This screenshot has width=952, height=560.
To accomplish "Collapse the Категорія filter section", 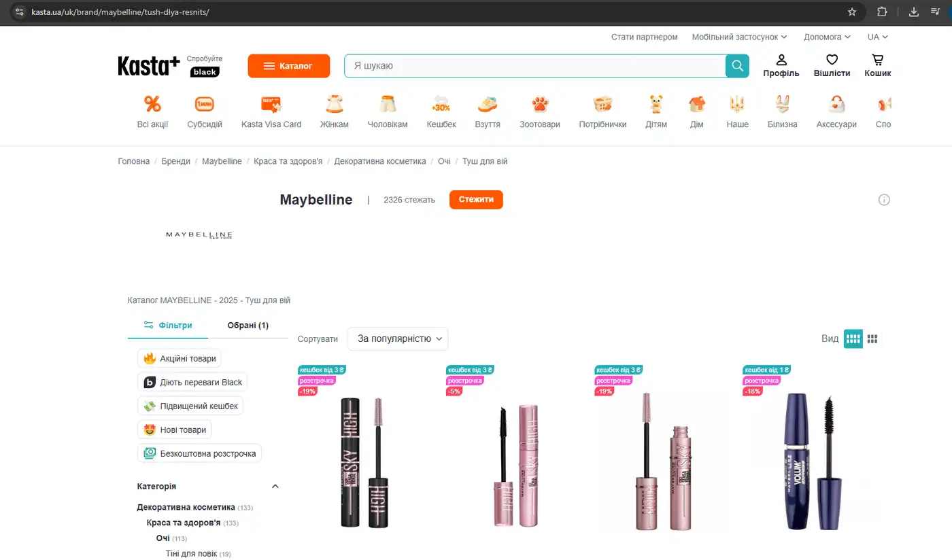I will 275,487.
